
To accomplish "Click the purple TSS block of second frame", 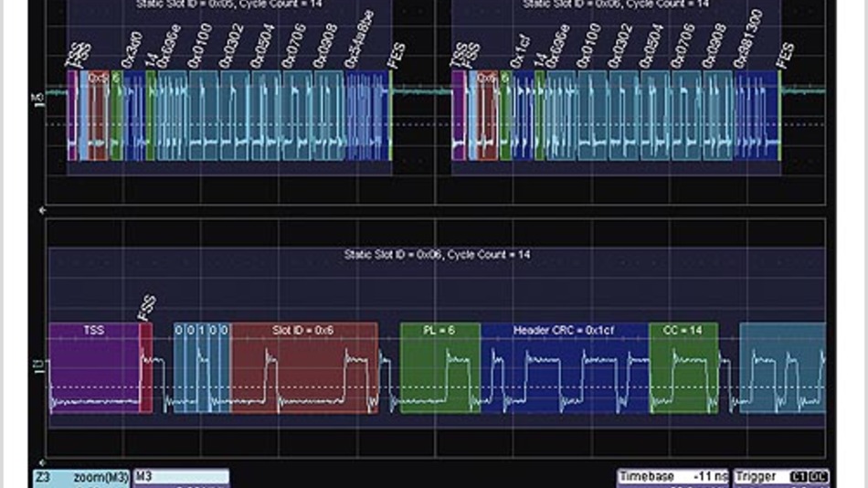I will pyautogui.click(x=459, y=116).
